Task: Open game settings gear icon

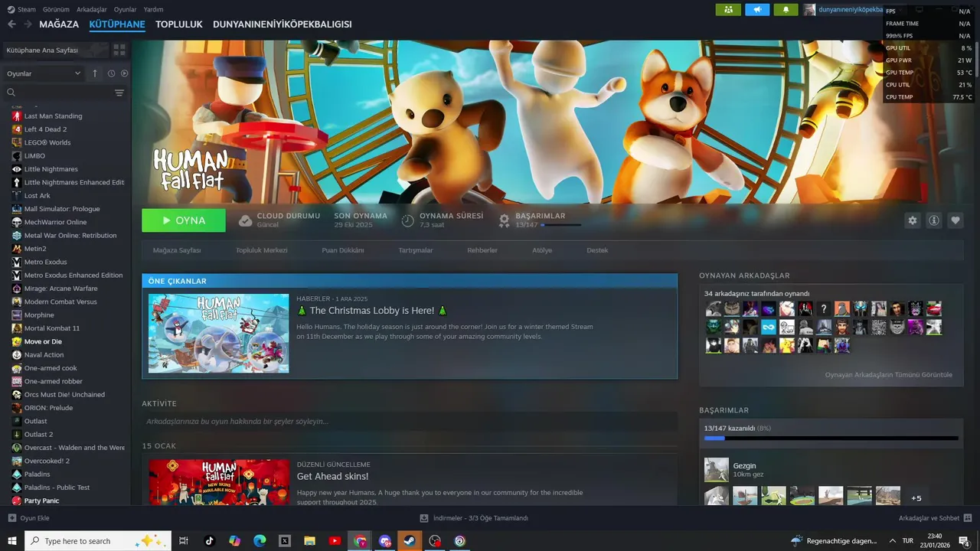Action: click(x=913, y=220)
